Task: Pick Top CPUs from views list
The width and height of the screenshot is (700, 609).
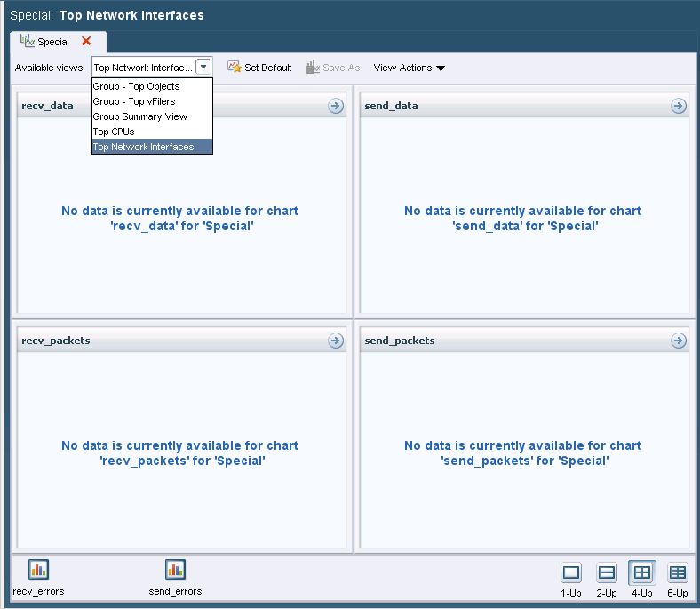Action: click(x=152, y=132)
